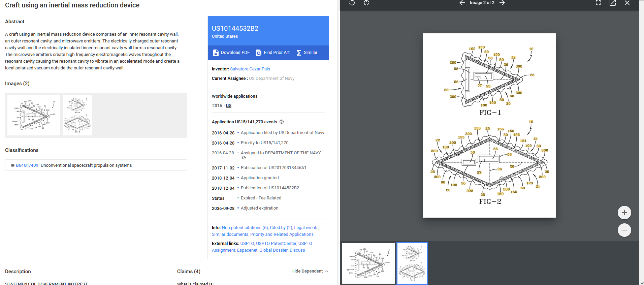Click the Claims (4) heading
Viewport: 644px width, 285px height.
click(x=189, y=272)
